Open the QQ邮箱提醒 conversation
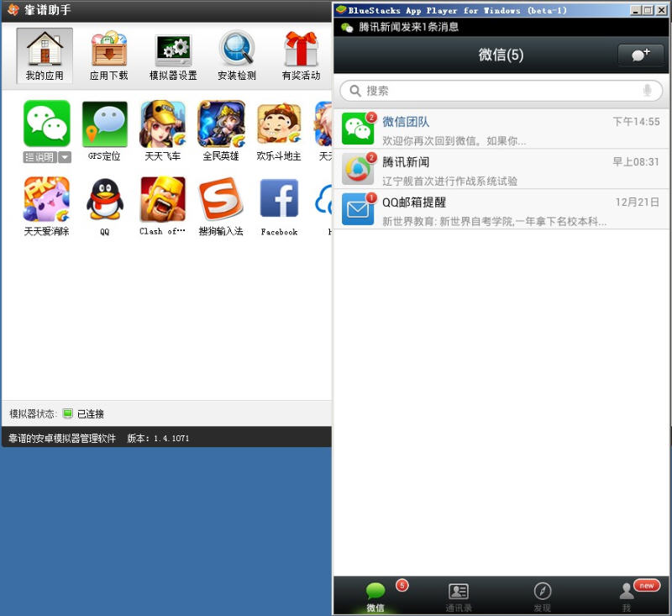Image resolution: width=672 pixels, height=616 pixels. point(501,209)
